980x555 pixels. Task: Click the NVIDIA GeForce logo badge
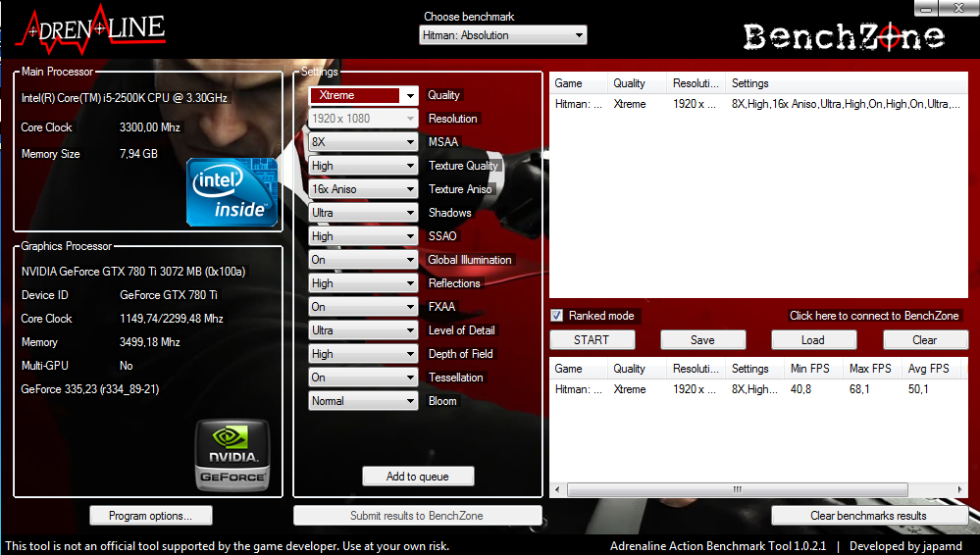pos(232,455)
